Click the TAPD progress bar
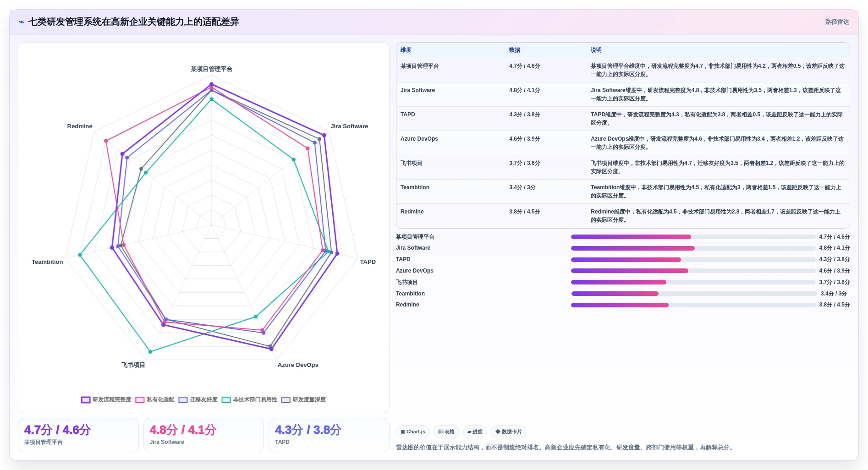This screenshot has width=868, height=470. click(x=693, y=260)
